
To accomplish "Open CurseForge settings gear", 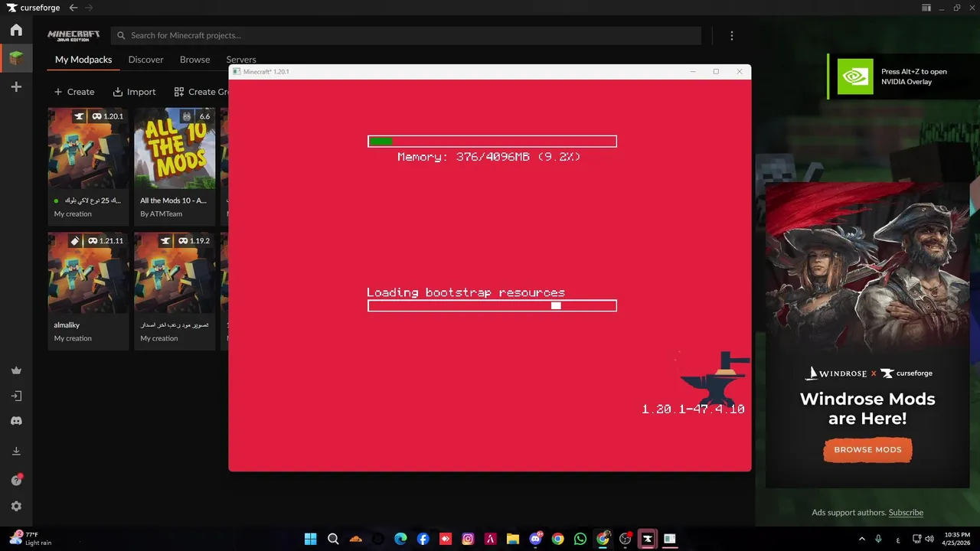I will (16, 506).
